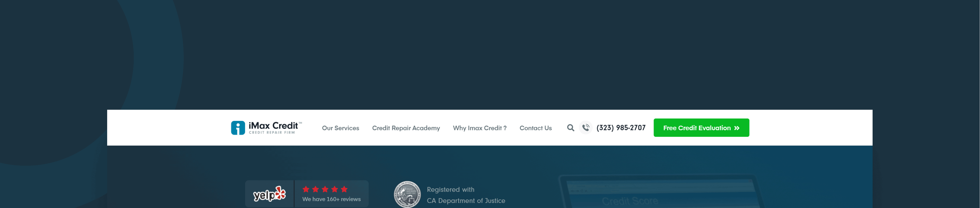The width and height of the screenshot is (980, 208).
Task: Open the Credit Repair Academy menu item
Action: (406, 128)
